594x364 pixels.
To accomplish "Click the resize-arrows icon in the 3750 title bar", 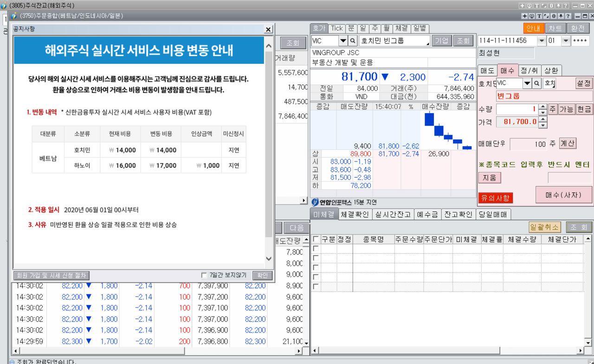I will tap(547, 16).
